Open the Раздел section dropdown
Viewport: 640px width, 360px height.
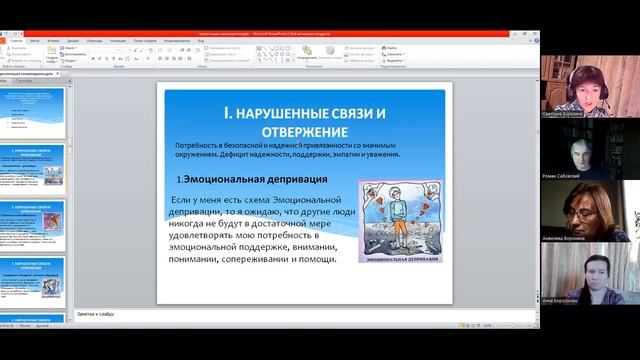[69, 61]
